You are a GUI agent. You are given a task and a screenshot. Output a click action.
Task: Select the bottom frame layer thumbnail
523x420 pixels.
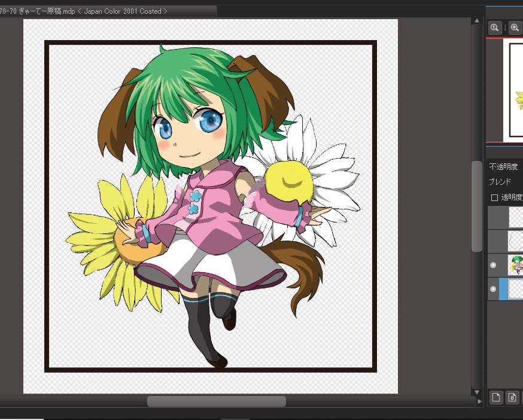(x=515, y=289)
